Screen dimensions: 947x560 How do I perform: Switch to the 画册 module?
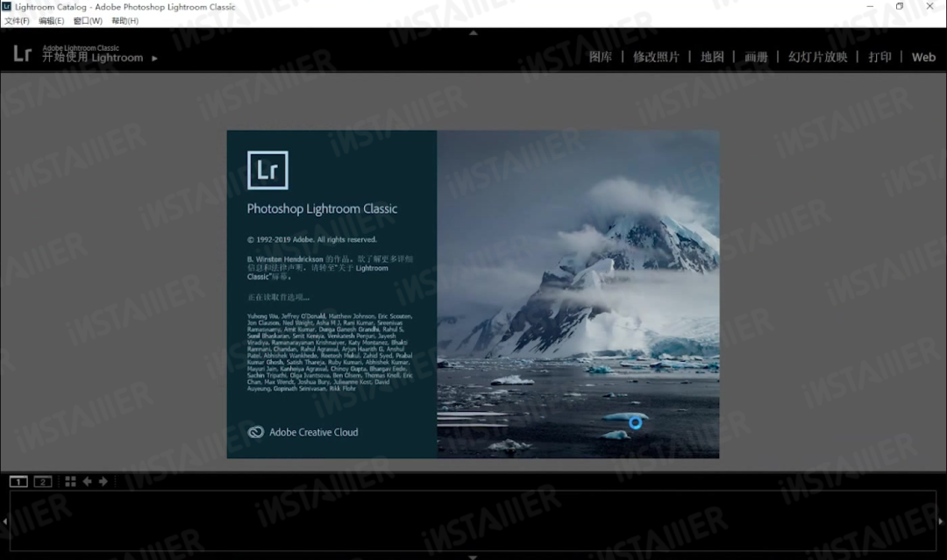pyautogui.click(x=756, y=57)
